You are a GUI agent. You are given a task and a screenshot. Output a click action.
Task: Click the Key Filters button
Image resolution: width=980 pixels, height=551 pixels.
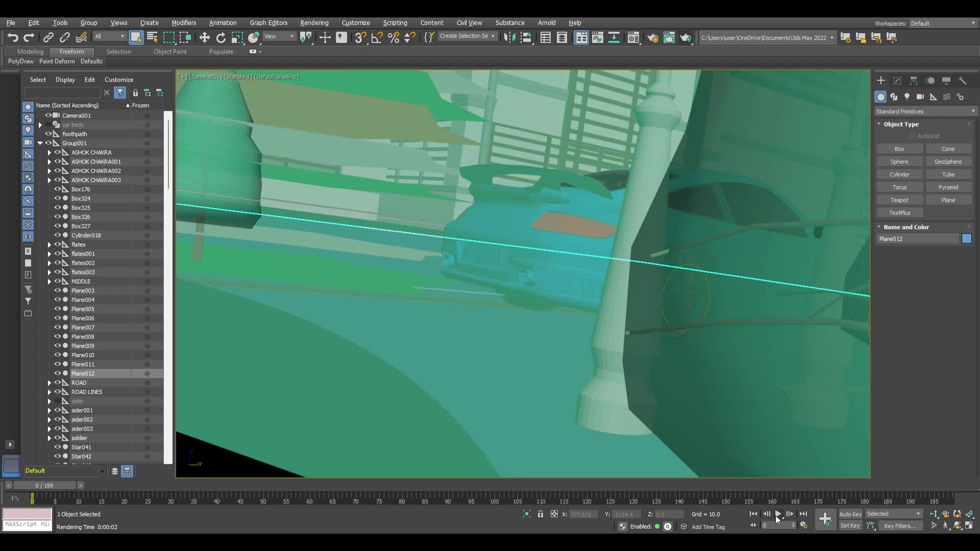(x=900, y=526)
